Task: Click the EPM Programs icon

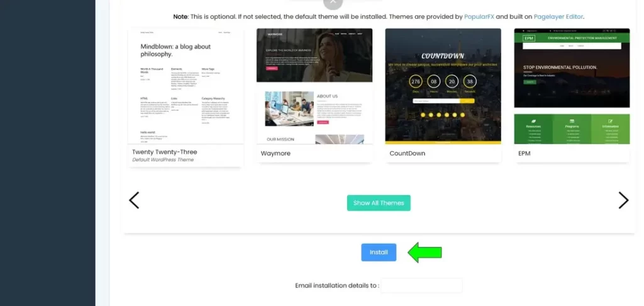Action: tap(572, 121)
